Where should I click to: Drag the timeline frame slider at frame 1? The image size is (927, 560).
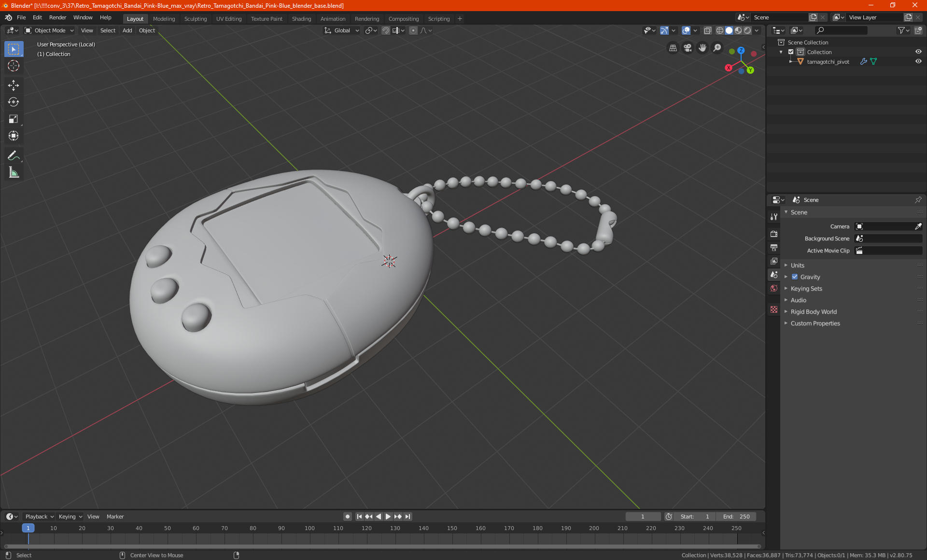point(28,528)
